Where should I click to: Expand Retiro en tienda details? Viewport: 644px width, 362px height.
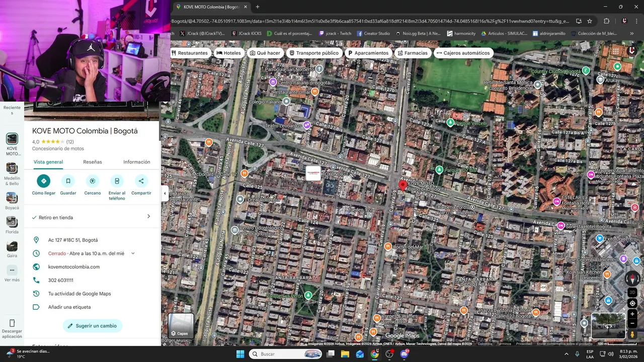[92, 217]
